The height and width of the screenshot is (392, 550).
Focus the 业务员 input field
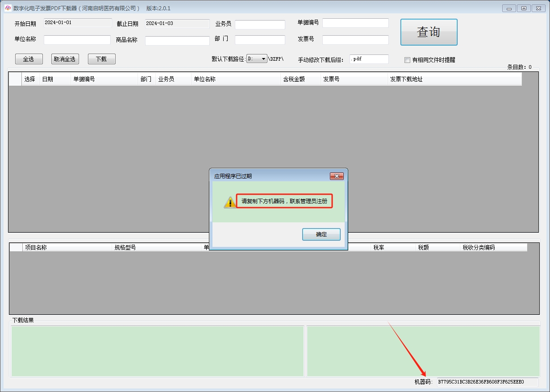pos(260,25)
